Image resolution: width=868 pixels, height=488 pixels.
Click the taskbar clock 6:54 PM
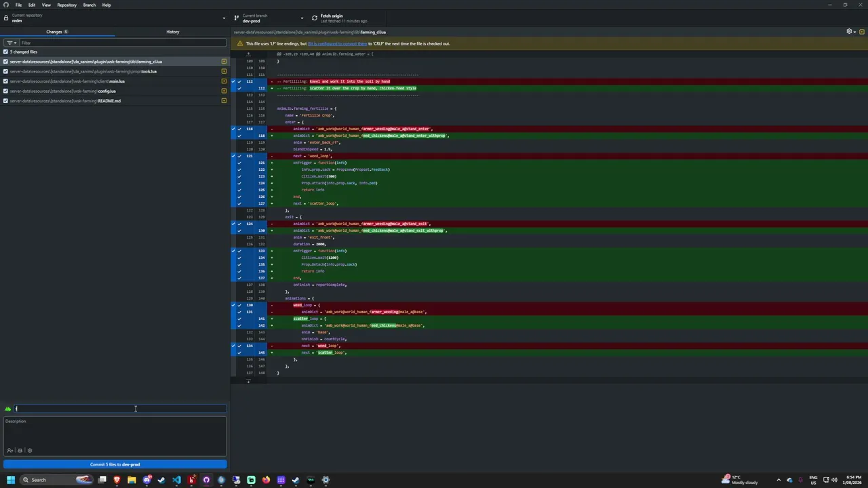click(x=852, y=480)
